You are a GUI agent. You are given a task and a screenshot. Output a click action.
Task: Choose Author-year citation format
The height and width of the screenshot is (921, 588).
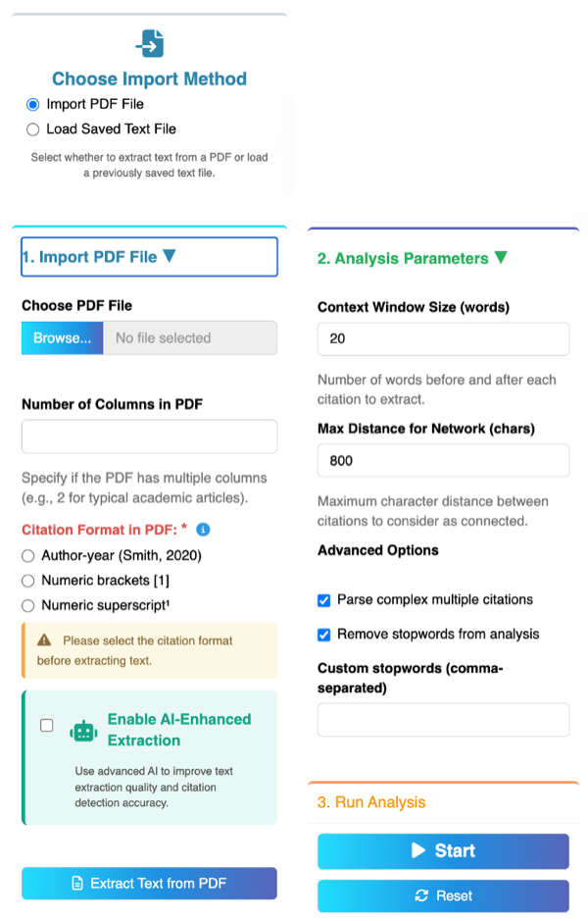coord(27,556)
